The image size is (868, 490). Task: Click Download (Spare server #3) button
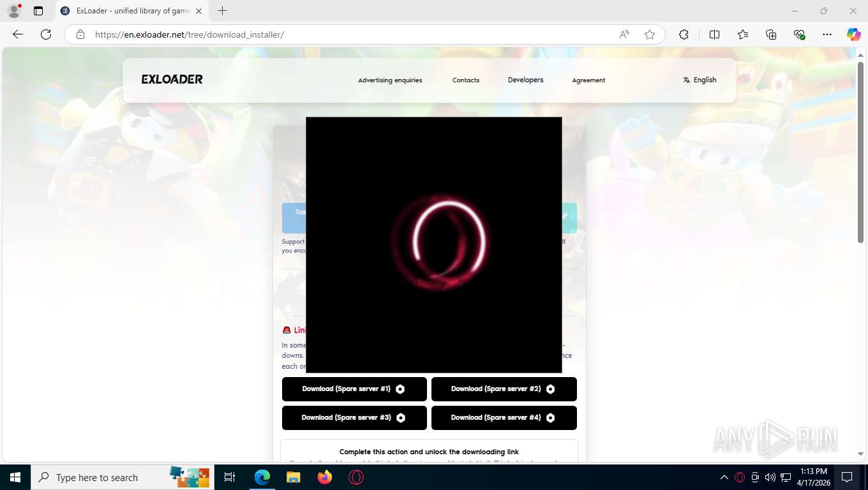click(354, 418)
